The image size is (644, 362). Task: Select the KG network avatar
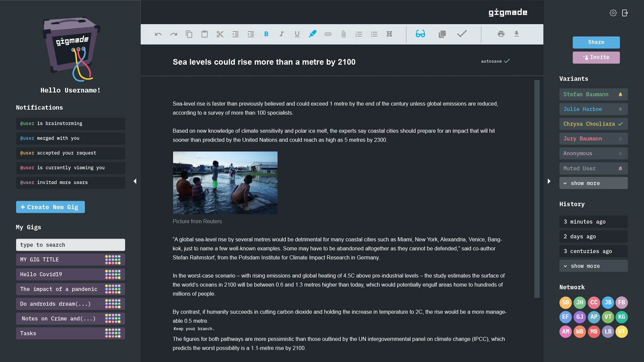coord(622,317)
